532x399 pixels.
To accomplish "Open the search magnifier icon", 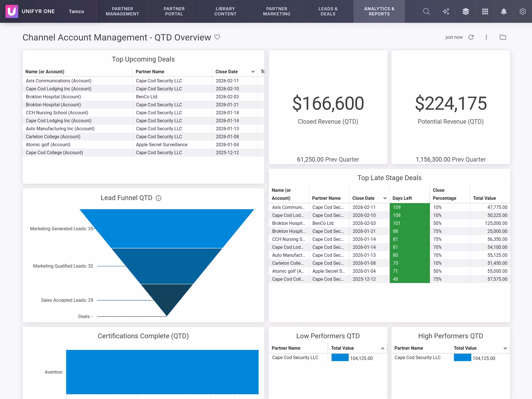I will (426, 11).
